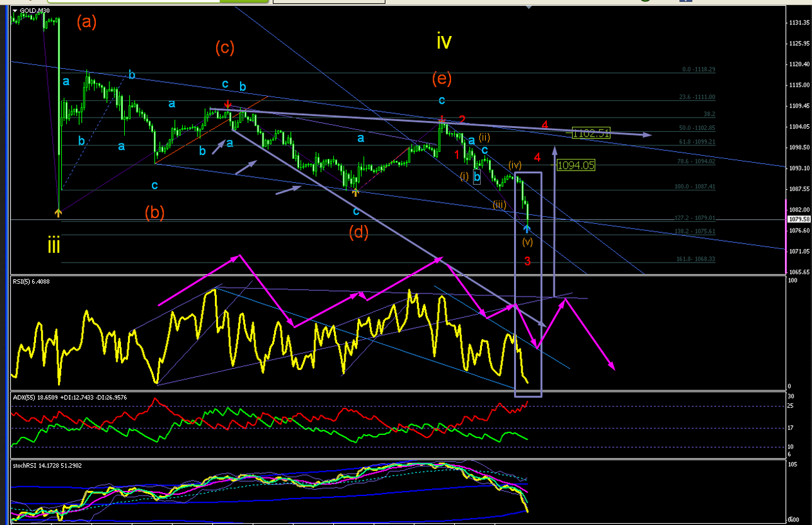Click Fibonacci level label 38.2

point(709,114)
